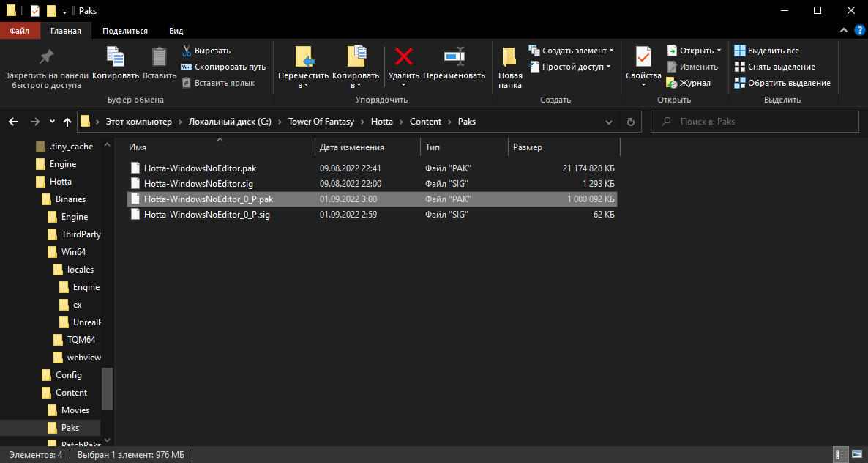Select file Hotta-WindowsNoEditor.sig

(x=372, y=183)
